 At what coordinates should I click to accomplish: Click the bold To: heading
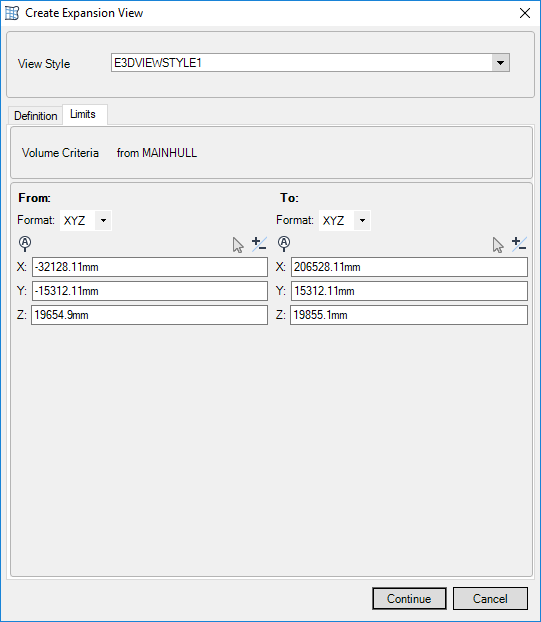290,198
